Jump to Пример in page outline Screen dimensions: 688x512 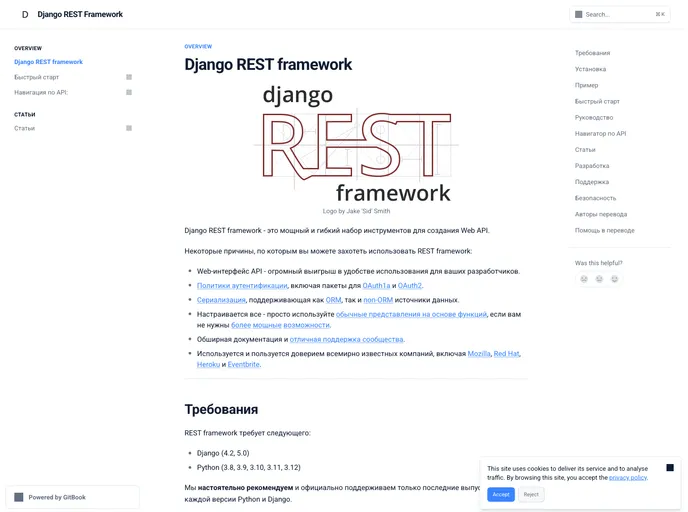pos(586,86)
